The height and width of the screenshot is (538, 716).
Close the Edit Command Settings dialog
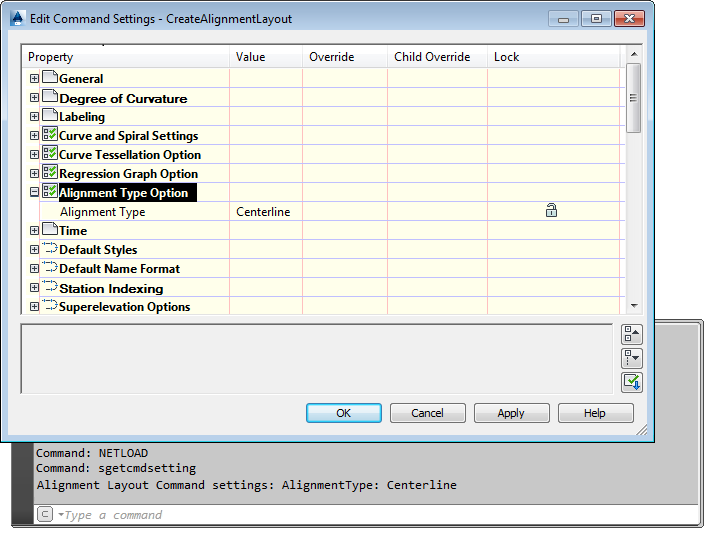coord(629,19)
